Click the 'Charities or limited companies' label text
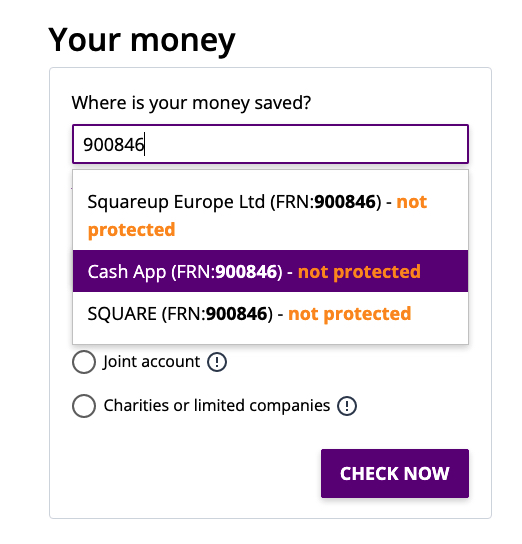Viewport: 522px width, 544px height. [217, 406]
